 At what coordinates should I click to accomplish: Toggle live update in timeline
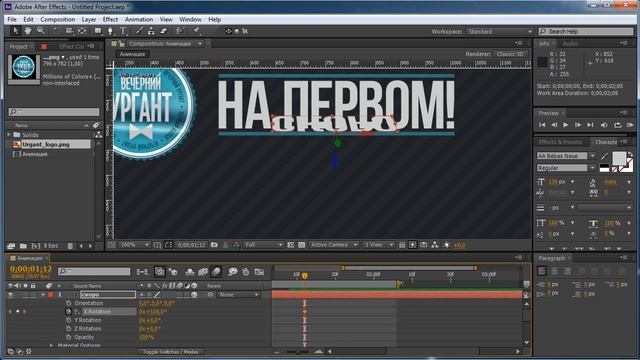160,272
